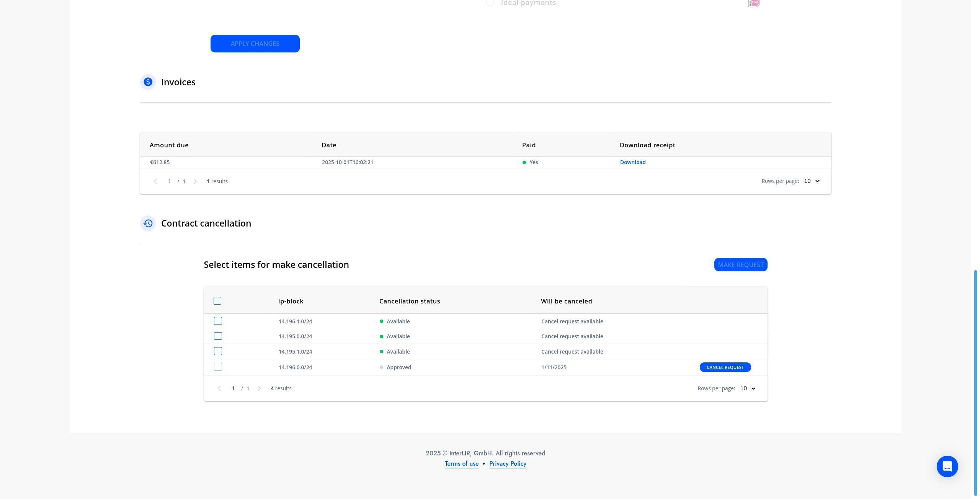Check the box for 14.196.0.0/24

218,367
